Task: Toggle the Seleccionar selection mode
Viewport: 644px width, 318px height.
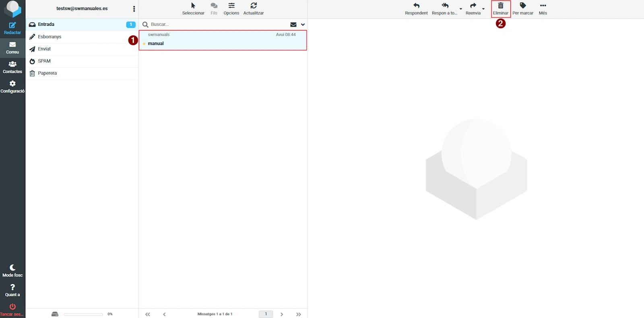Action: (x=193, y=6)
